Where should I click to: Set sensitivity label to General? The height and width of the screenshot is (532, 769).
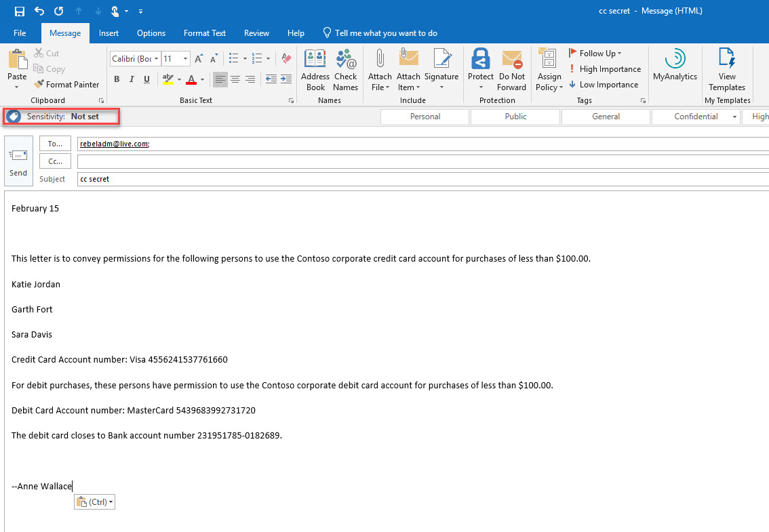click(606, 117)
